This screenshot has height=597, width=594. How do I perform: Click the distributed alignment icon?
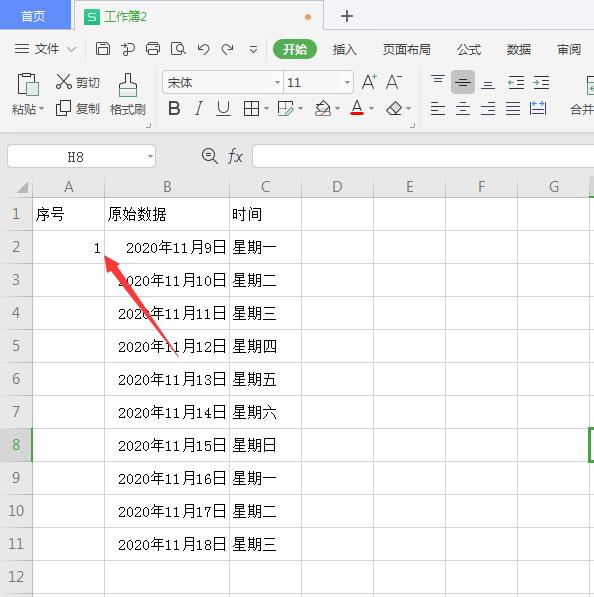pos(538,109)
